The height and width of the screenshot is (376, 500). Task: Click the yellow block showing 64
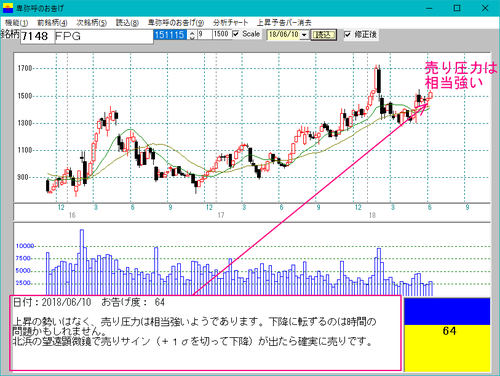click(447, 348)
